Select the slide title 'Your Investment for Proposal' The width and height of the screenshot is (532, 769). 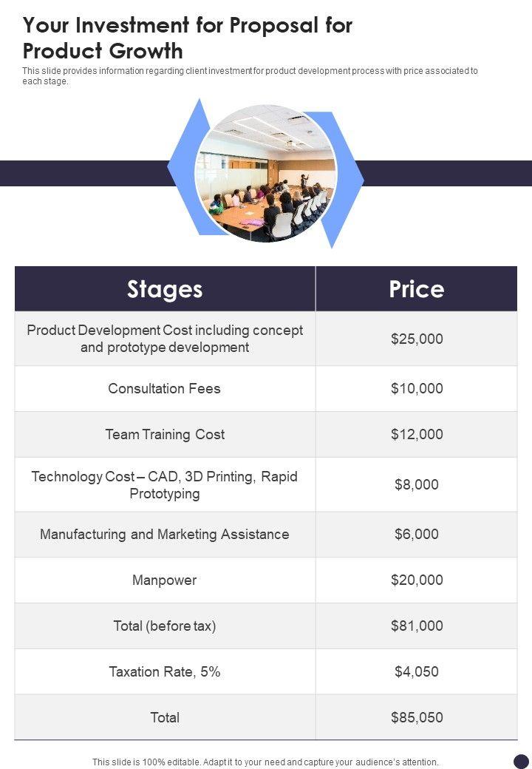click(x=188, y=38)
